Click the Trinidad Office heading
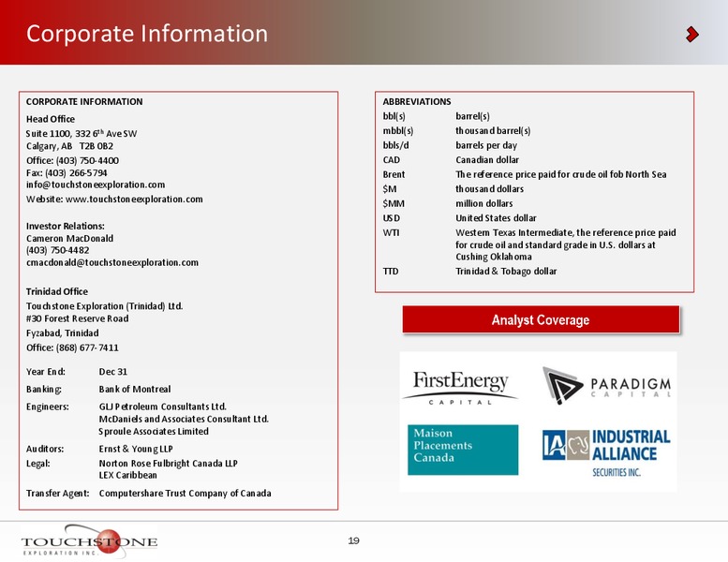Viewport: 728px width, 562px height. point(57,291)
